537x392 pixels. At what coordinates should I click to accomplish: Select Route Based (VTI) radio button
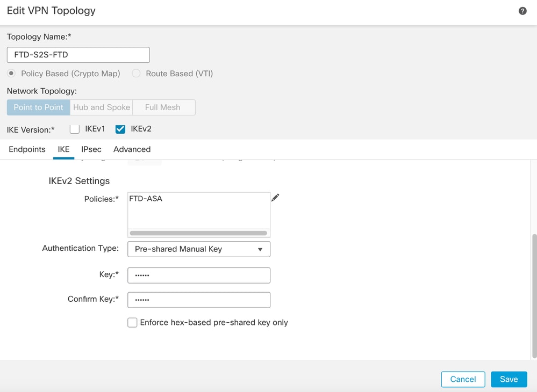coord(136,73)
